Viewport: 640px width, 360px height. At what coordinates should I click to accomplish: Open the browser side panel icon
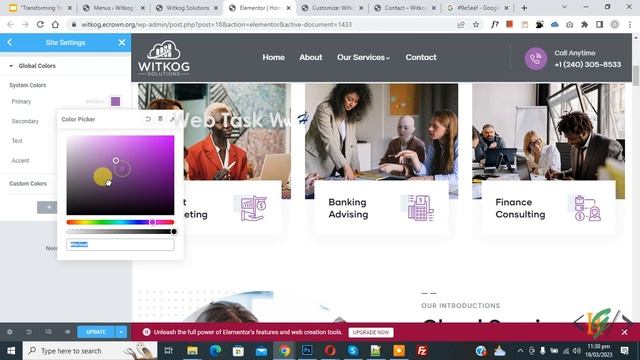[x=600, y=24]
